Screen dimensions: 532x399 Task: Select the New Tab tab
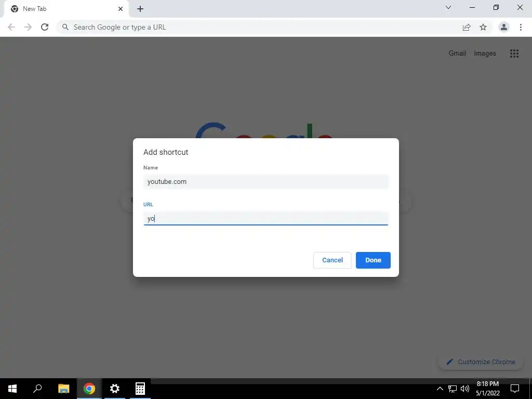tap(66, 9)
